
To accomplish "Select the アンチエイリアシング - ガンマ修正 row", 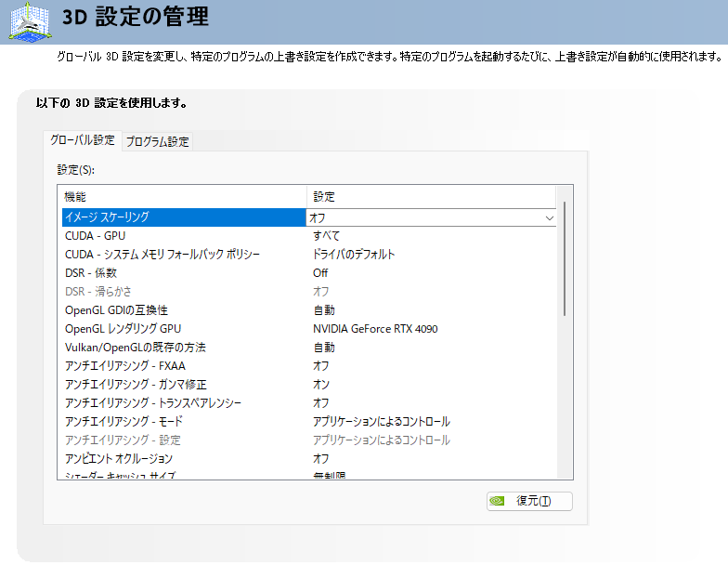I will coord(308,385).
